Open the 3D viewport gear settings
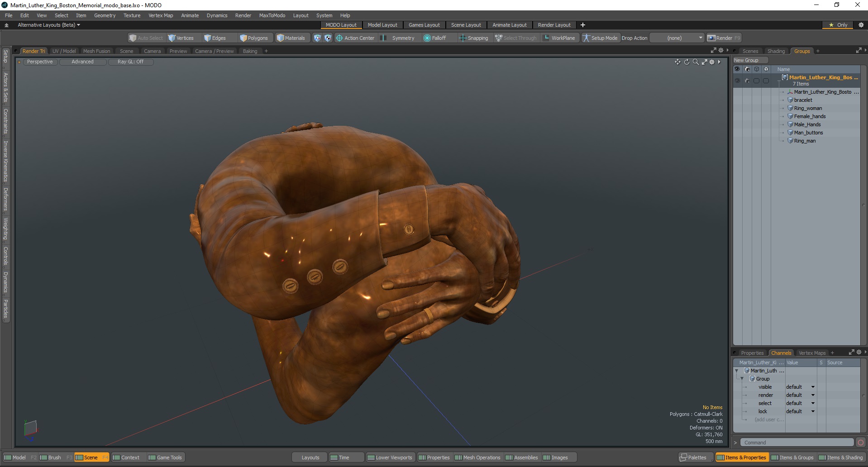The width and height of the screenshot is (868, 467). point(712,62)
